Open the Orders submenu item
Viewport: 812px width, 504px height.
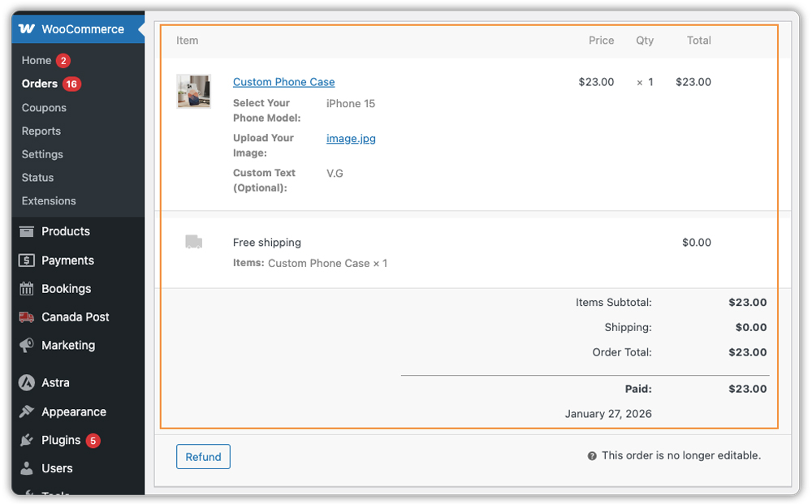(x=40, y=84)
